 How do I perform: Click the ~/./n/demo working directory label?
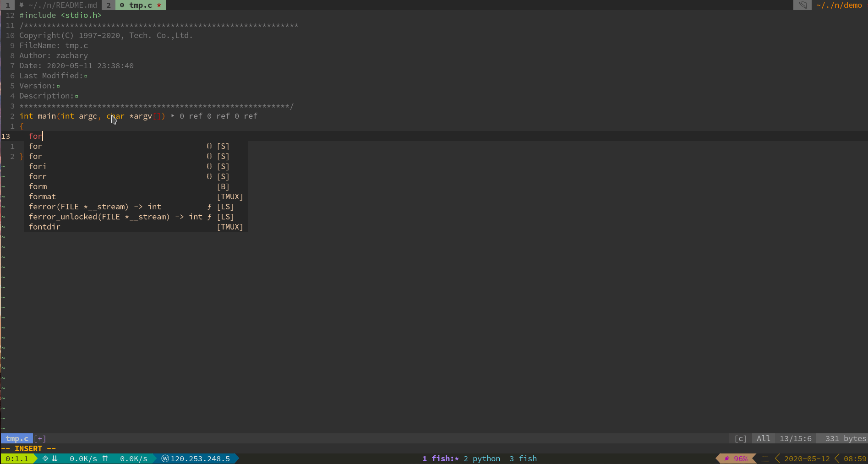pos(839,5)
